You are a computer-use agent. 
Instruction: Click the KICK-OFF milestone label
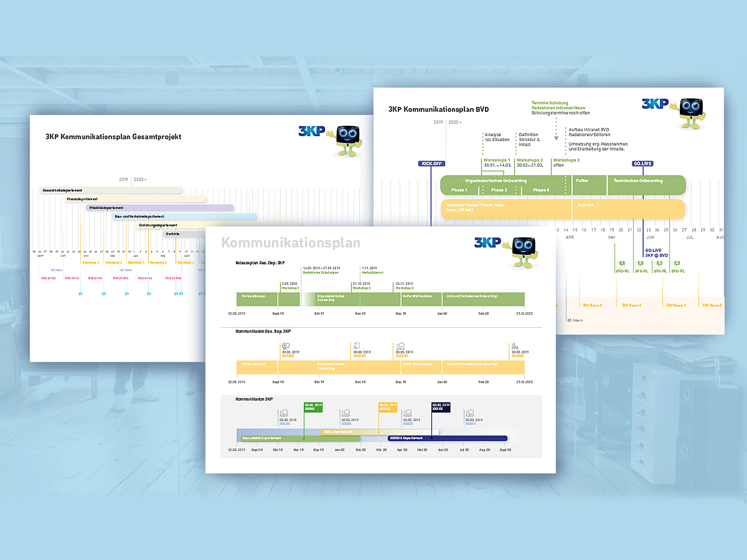coord(431,164)
